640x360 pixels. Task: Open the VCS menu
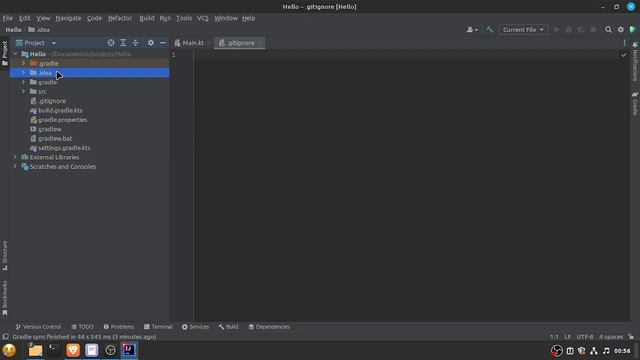tap(202, 18)
